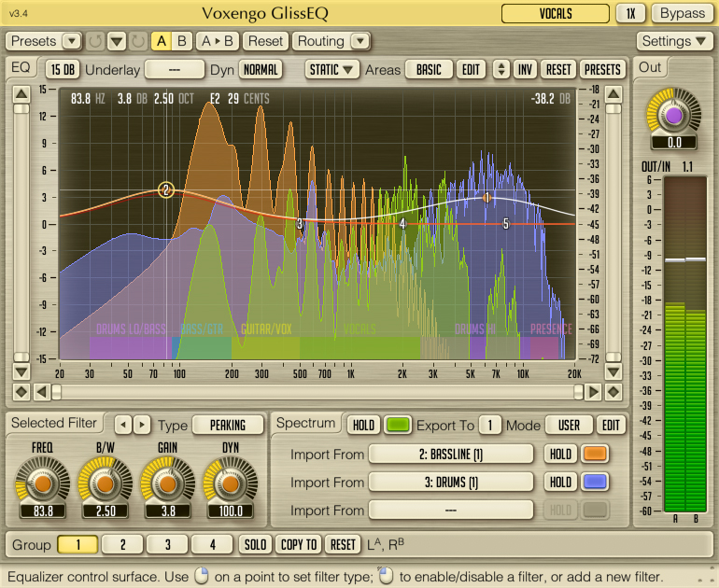Toggle the Dyn NORMAL mode button
The image size is (719, 588).
pos(261,70)
